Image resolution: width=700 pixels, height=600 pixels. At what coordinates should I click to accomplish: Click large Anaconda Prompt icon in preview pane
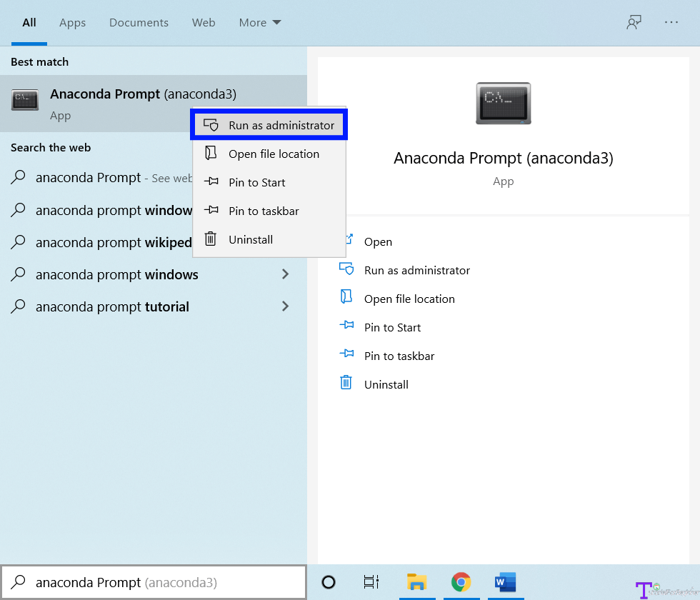click(504, 103)
